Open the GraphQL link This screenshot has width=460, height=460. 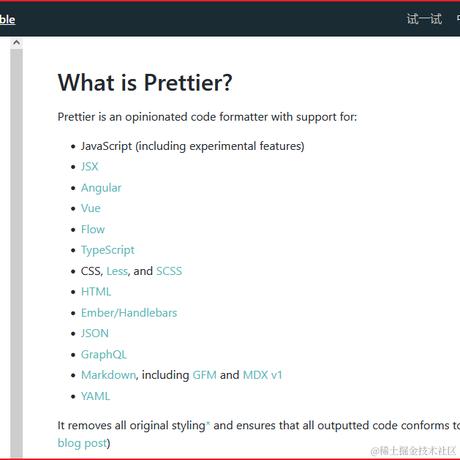coord(104,355)
